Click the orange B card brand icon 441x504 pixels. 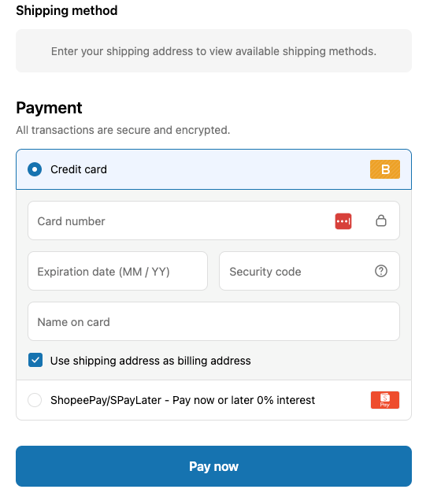(385, 169)
